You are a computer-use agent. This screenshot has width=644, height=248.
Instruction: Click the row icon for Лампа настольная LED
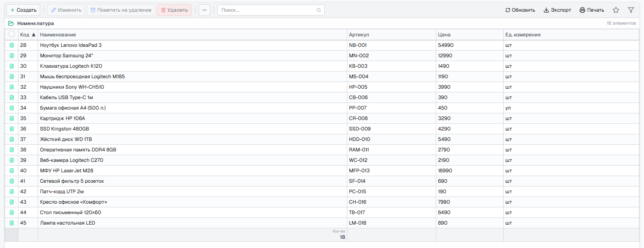tap(12, 223)
